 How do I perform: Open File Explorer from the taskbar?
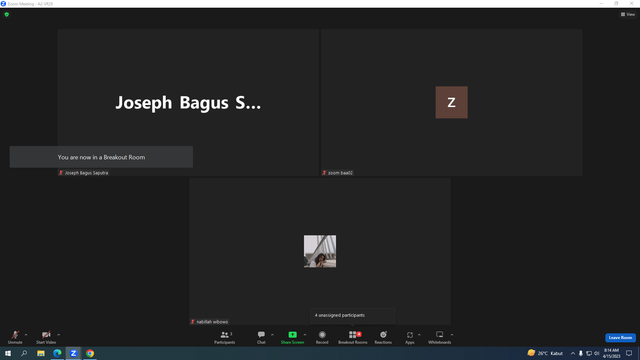[41, 353]
